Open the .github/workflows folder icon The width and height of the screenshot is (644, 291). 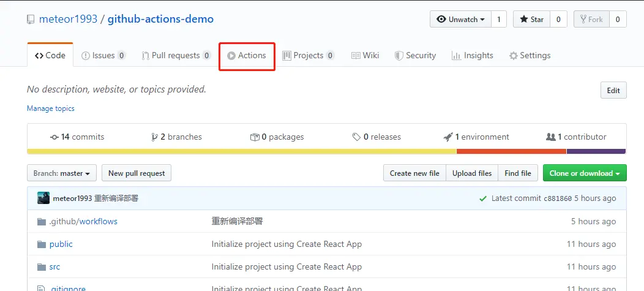point(42,221)
